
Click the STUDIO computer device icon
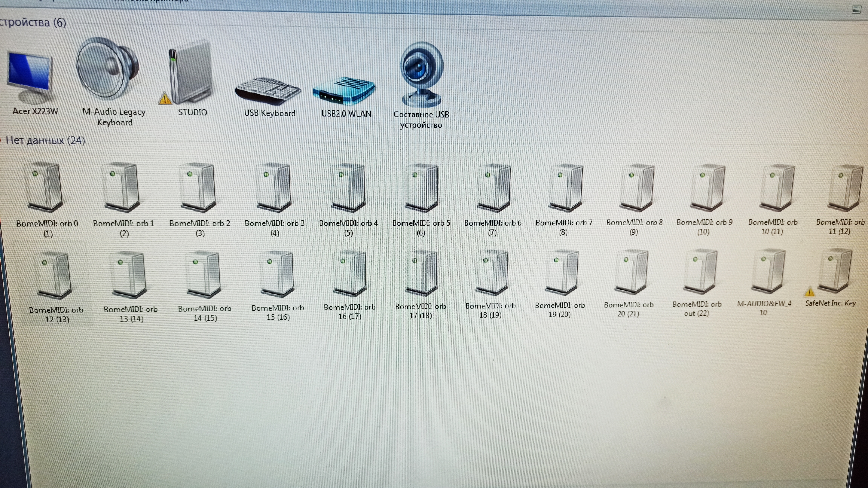tap(190, 72)
